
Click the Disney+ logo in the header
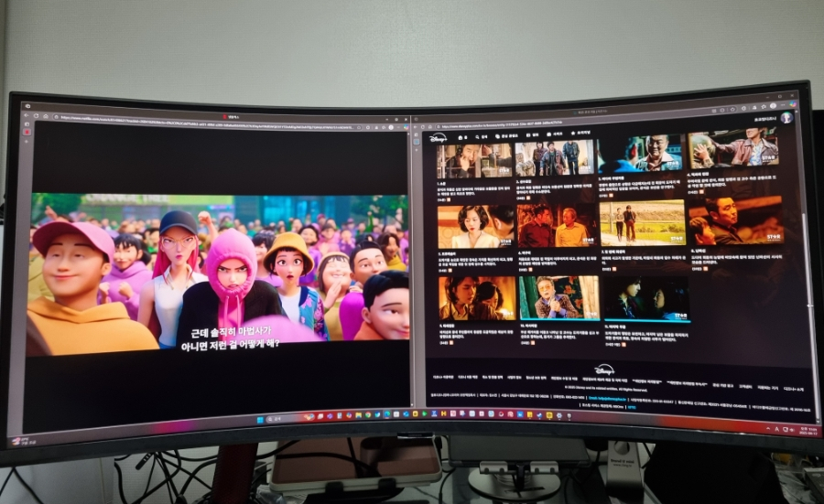tap(439, 137)
